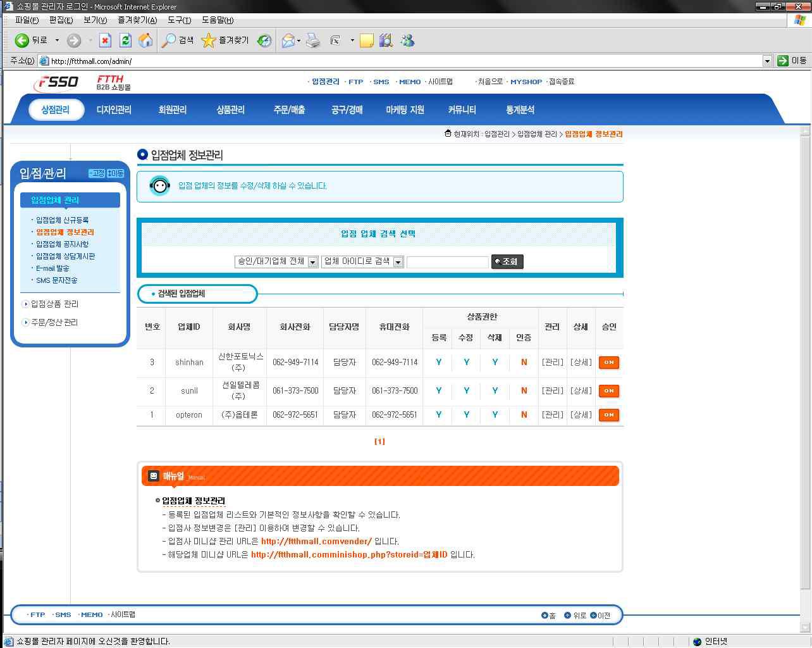Open the 입점업체 신규등록 sidebar link
The image size is (812, 648).
click(62, 220)
